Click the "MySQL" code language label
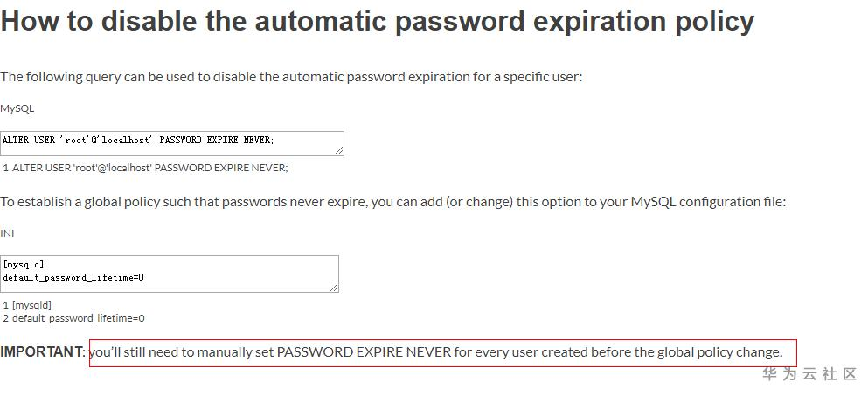 (17, 108)
